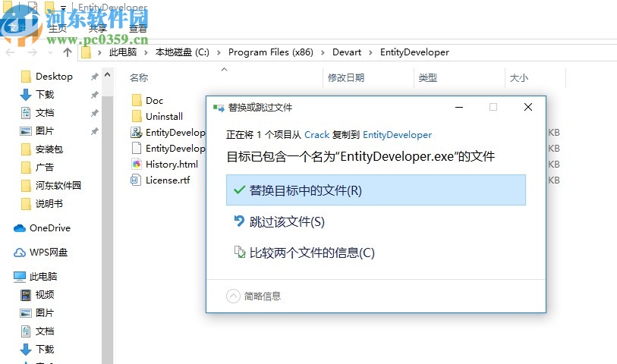Expand chevron after Devart breadcrumb
617x364 pixels.
370,52
